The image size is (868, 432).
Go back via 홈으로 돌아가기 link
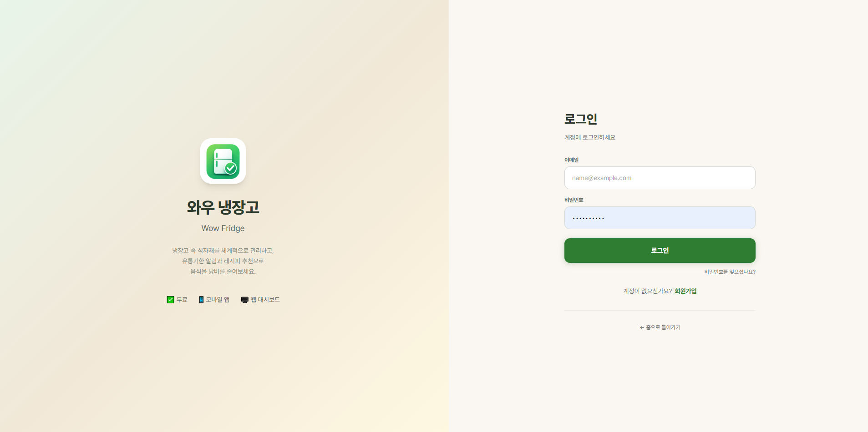coord(660,327)
